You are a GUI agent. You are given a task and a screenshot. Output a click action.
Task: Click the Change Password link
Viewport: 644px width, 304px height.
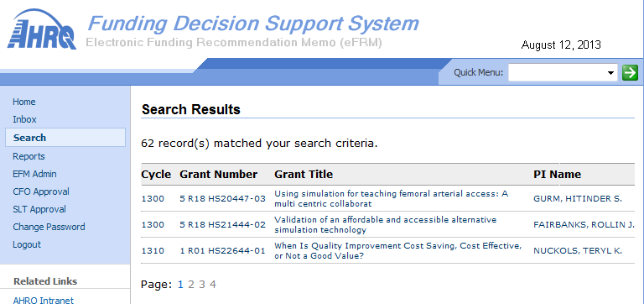(49, 227)
